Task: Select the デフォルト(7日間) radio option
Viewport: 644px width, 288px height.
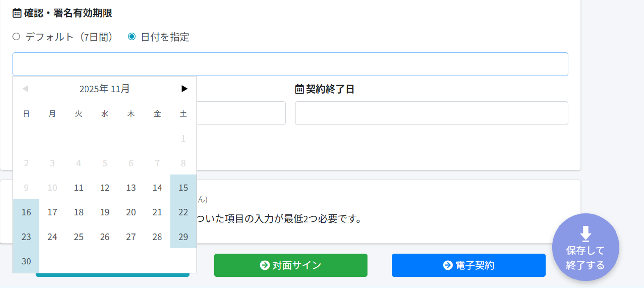Action: (x=16, y=37)
